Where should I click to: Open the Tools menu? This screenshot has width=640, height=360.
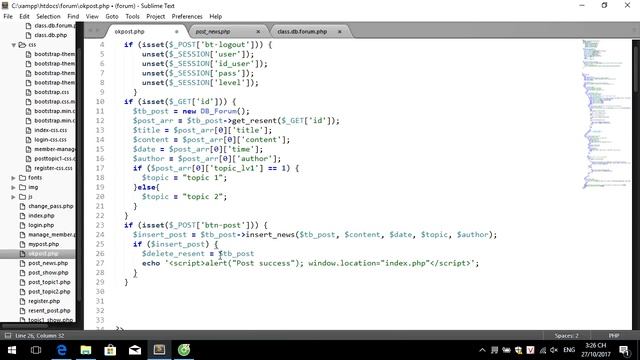(132, 16)
